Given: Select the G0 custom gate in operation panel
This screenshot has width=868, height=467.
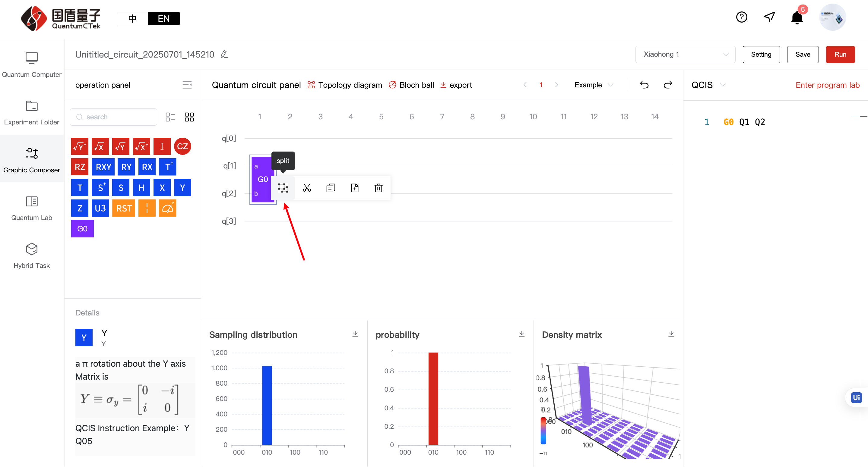Looking at the screenshot, I should (82, 229).
